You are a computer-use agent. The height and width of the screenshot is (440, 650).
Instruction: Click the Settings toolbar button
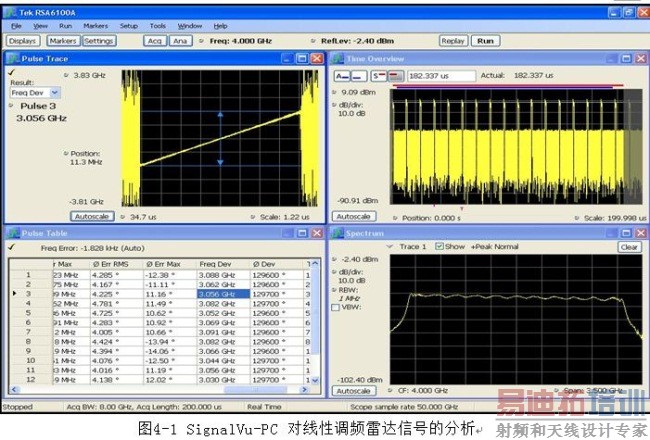99,41
